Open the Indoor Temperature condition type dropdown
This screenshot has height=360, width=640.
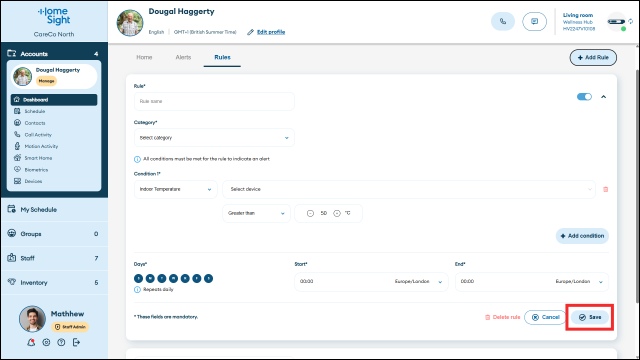pyautogui.click(x=176, y=189)
